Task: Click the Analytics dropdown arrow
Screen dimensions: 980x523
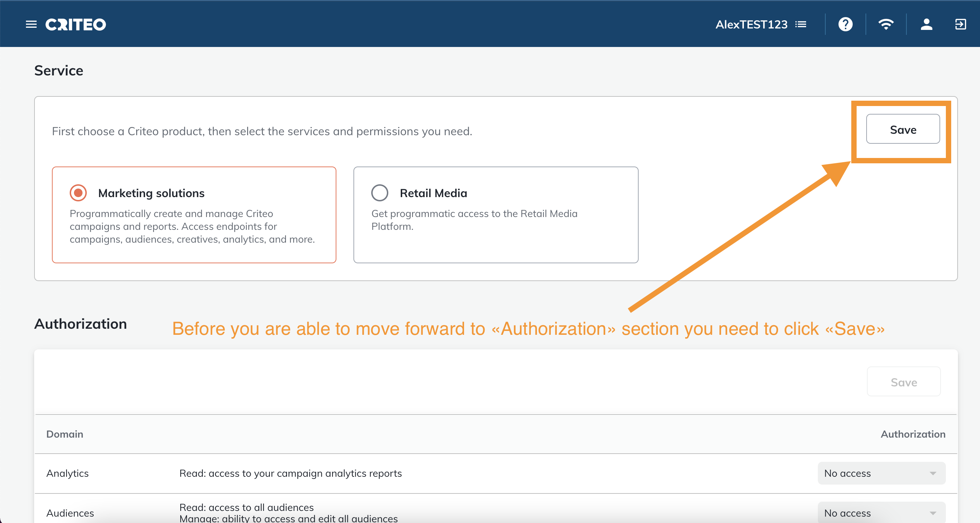Action: 933,473
